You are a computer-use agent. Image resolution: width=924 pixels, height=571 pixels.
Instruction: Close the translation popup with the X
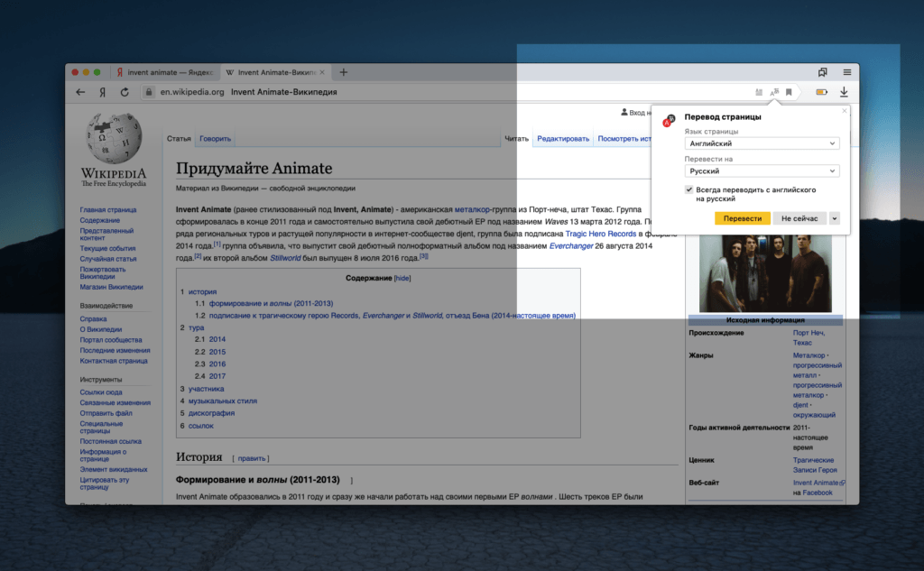click(845, 111)
